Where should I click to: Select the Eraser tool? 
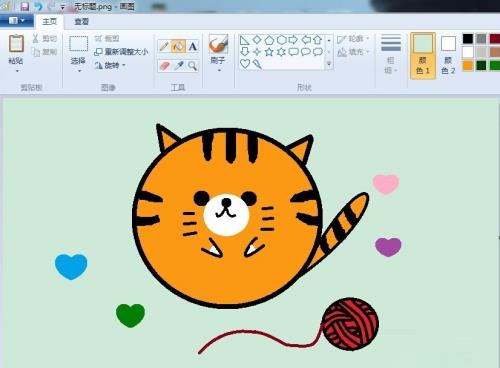[164, 66]
